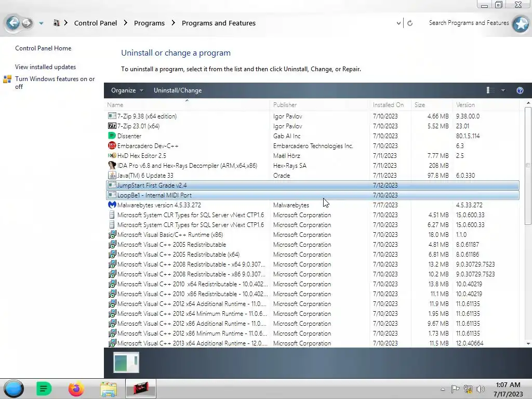Select Visual C++ 2010 x86 Redistributable row
Screen dimensions: 532x399
coord(312,294)
